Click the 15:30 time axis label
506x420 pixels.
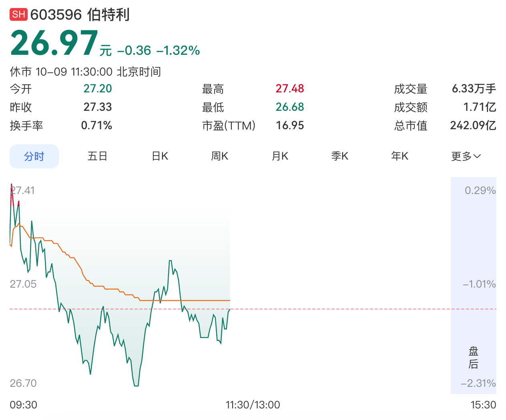(x=483, y=405)
